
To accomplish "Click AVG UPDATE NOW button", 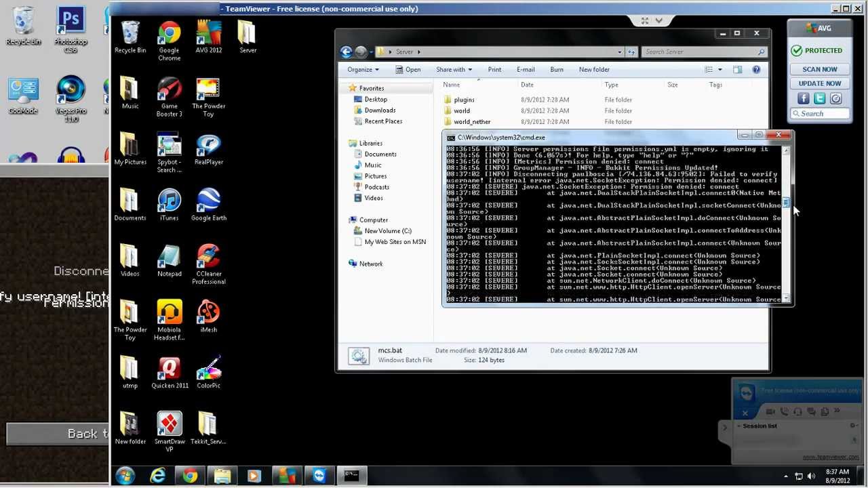I will coord(820,83).
